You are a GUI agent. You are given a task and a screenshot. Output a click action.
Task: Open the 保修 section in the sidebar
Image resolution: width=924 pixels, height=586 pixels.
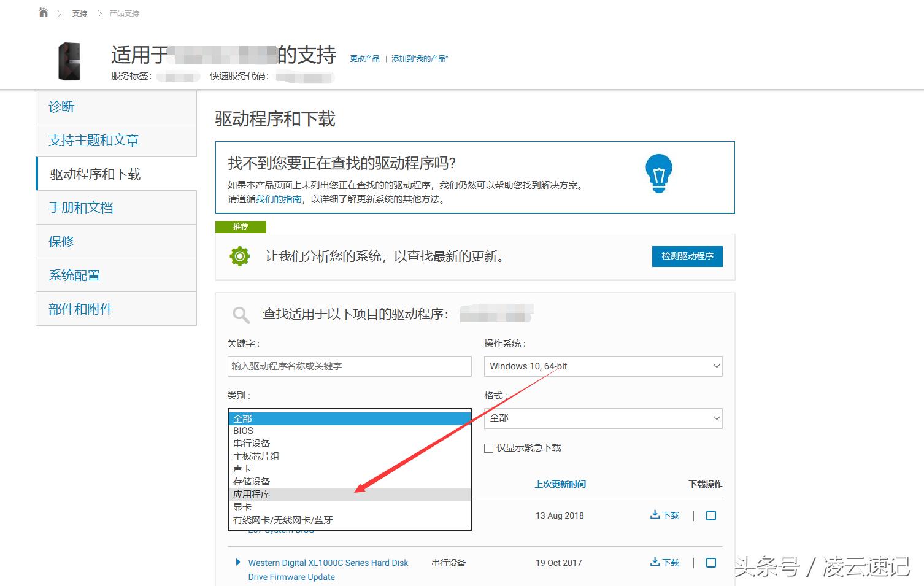61,241
